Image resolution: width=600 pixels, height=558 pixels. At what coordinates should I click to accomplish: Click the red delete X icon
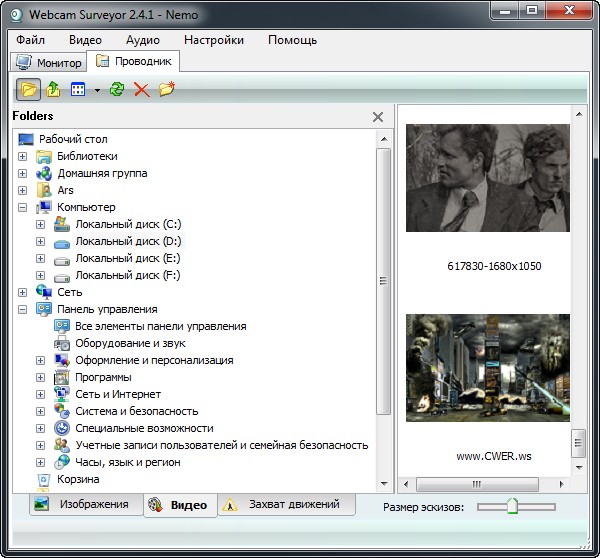pyautogui.click(x=141, y=90)
